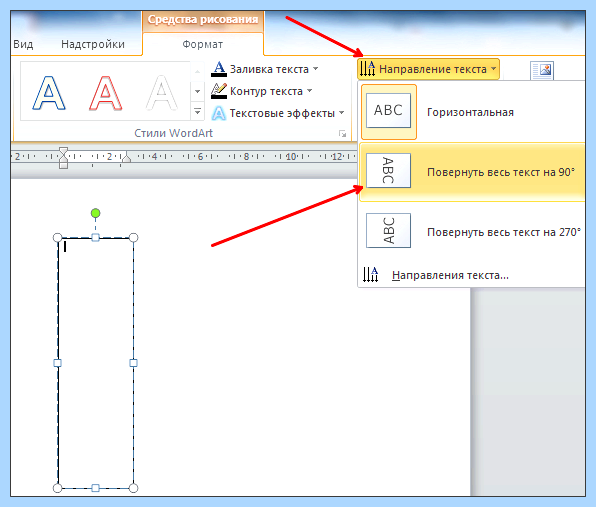Click the right indent marker on ruler
This screenshot has width=596, height=507.
pyautogui.click(x=126, y=158)
